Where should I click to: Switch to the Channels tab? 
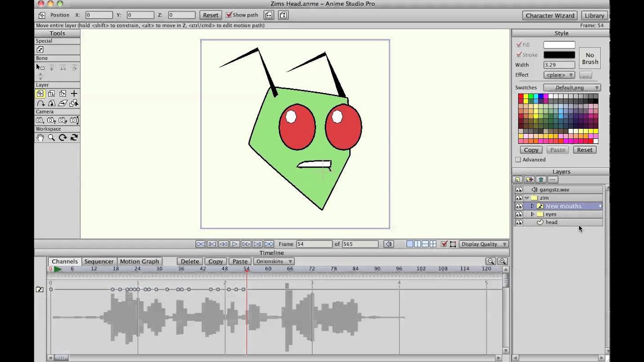(64, 261)
